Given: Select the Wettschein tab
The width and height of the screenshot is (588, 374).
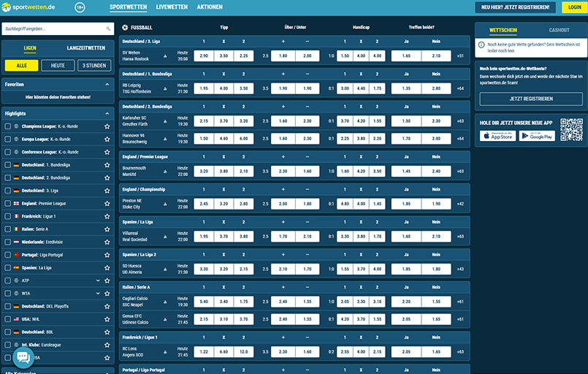Looking at the screenshot, I should pos(503,30).
